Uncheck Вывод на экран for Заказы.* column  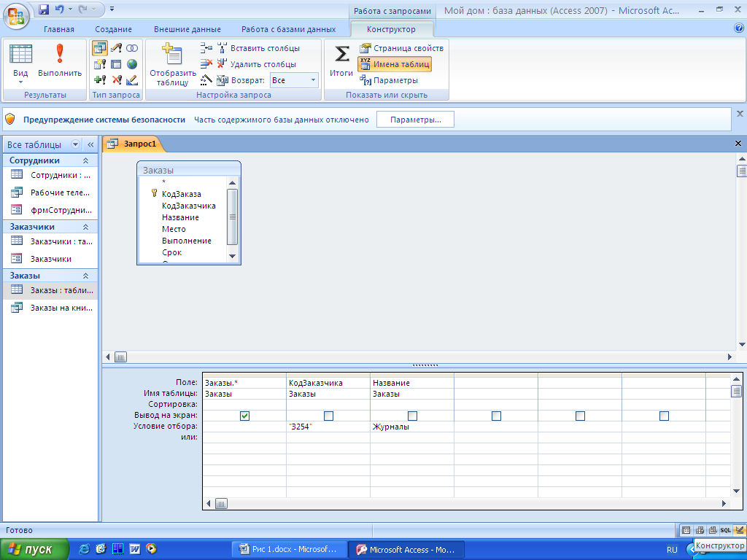click(x=244, y=416)
